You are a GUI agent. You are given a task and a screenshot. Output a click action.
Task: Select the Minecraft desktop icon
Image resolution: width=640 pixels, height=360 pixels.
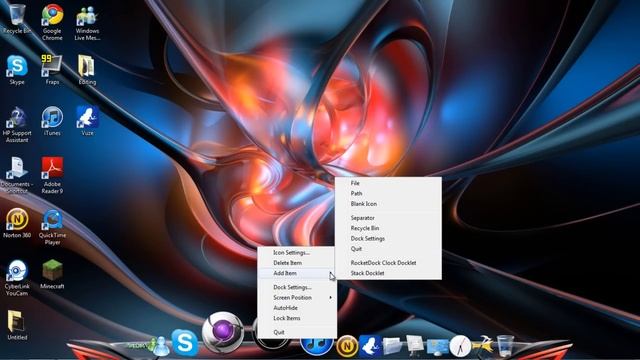point(52,274)
